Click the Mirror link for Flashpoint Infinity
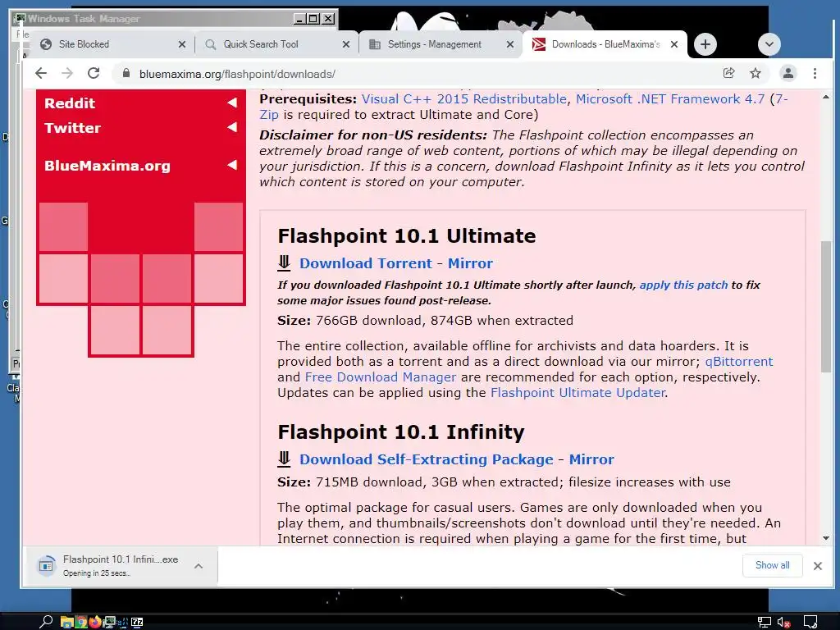The height and width of the screenshot is (630, 840). 591,459
